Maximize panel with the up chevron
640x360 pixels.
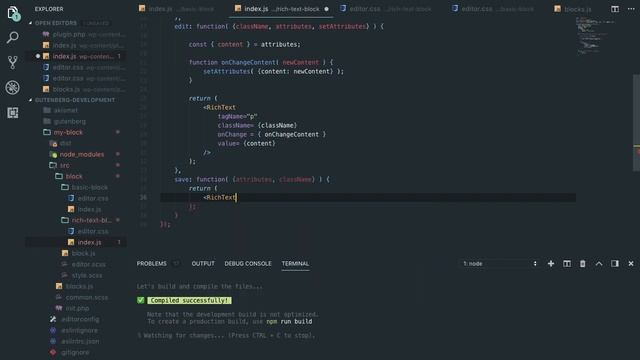(x=599, y=264)
